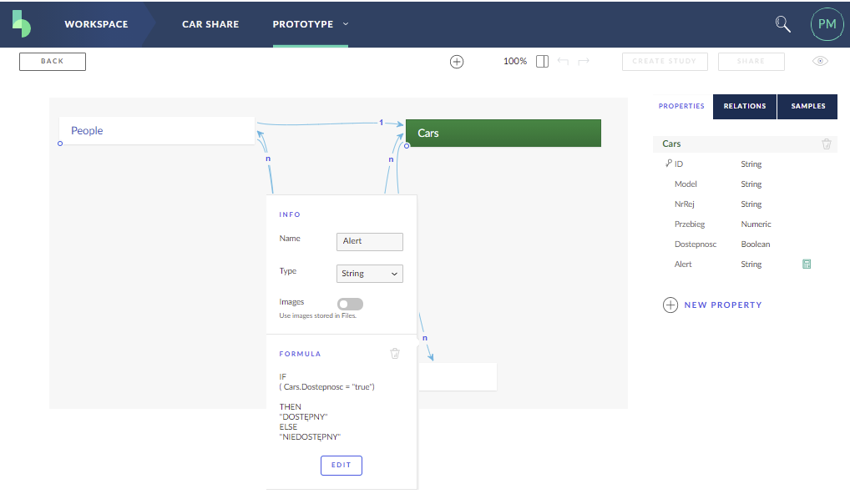Open the PM user avatar menu
The height and width of the screenshot is (504, 850).
click(x=827, y=24)
